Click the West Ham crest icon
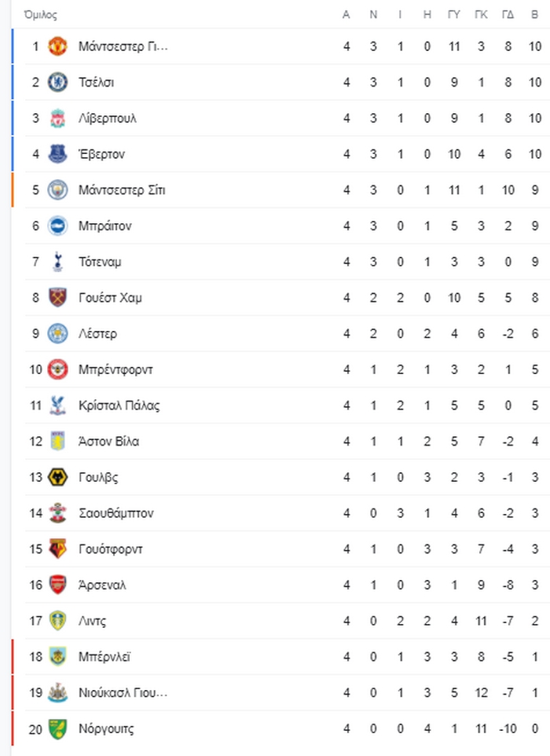This screenshot has height=756, width=550. (x=57, y=298)
